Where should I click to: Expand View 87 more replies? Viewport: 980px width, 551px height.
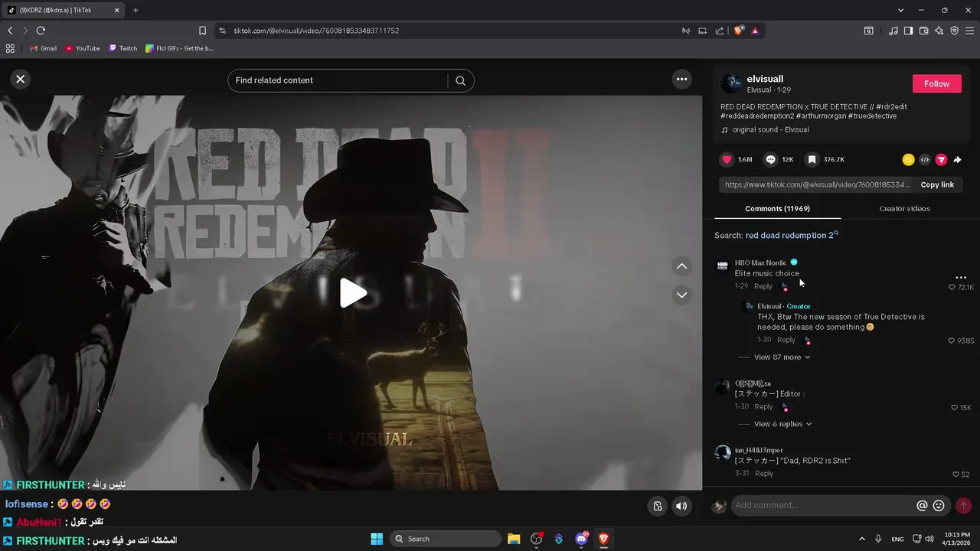782,357
